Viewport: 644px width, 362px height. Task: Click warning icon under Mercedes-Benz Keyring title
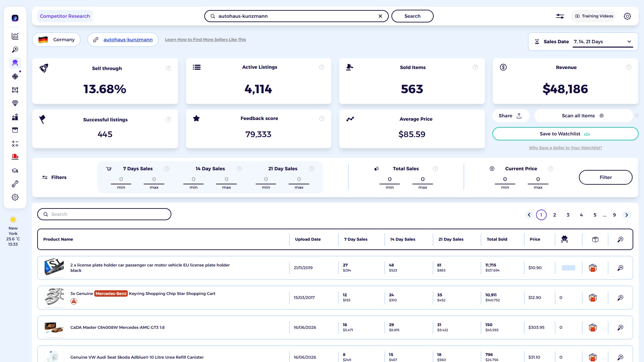pos(74,301)
